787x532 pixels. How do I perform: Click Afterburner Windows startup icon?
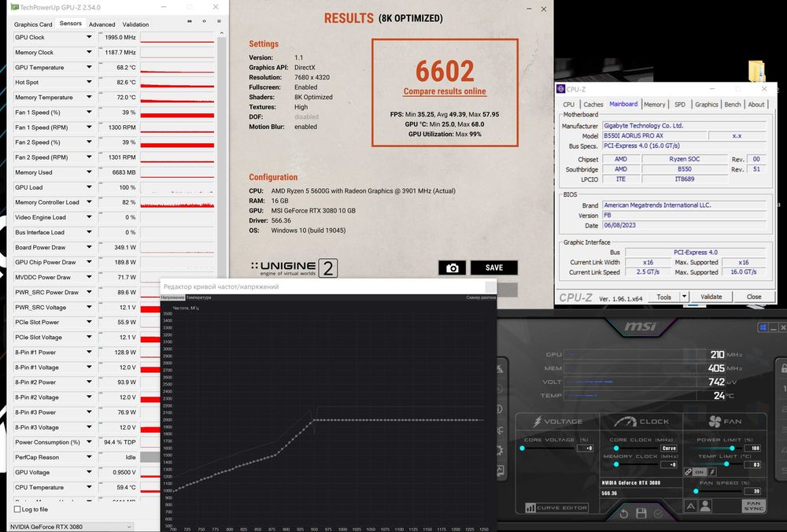click(x=763, y=327)
